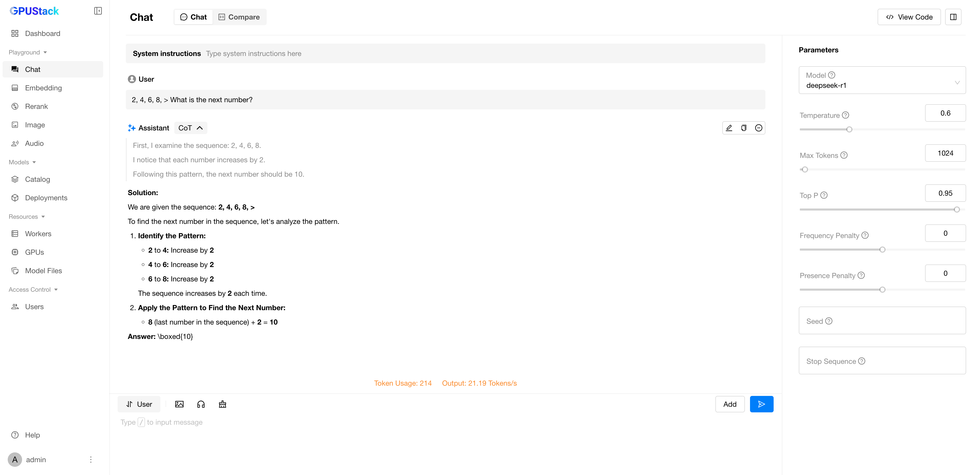This screenshot has width=980, height=475.
Task: Switch message role with User toggle button
Action: (139, 404)
